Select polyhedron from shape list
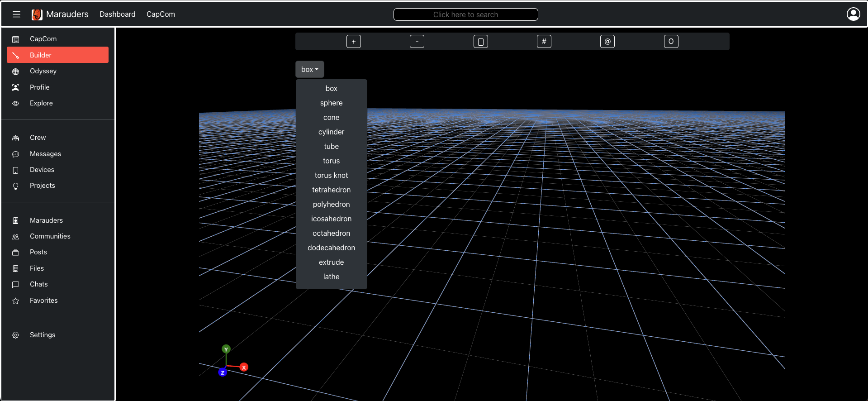 pos(332,205)
